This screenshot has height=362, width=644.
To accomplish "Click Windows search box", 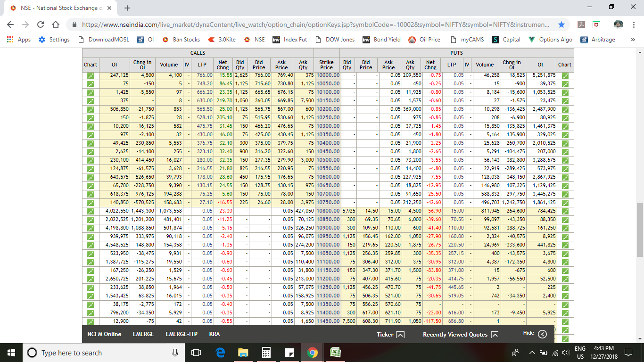I will click(x=103, y=353).
